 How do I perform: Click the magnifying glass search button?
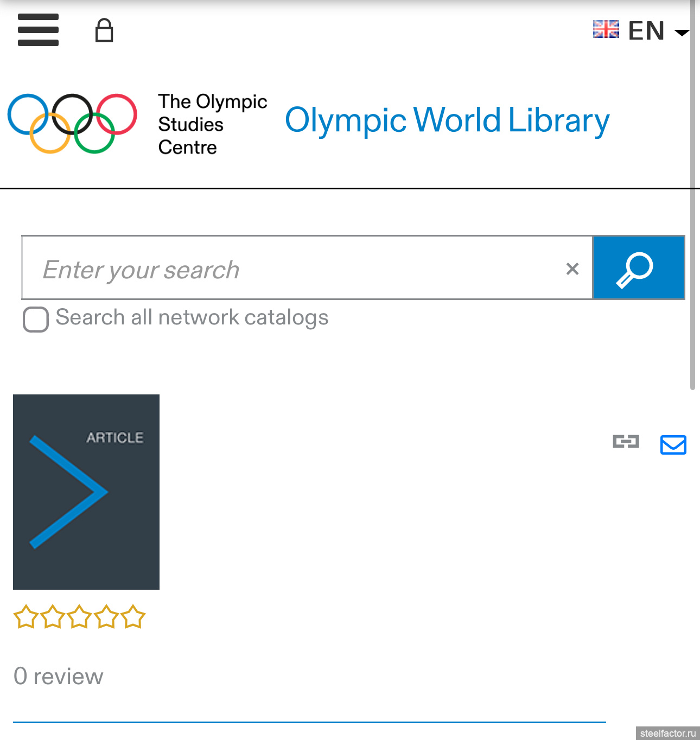click(x=638, y=267)
